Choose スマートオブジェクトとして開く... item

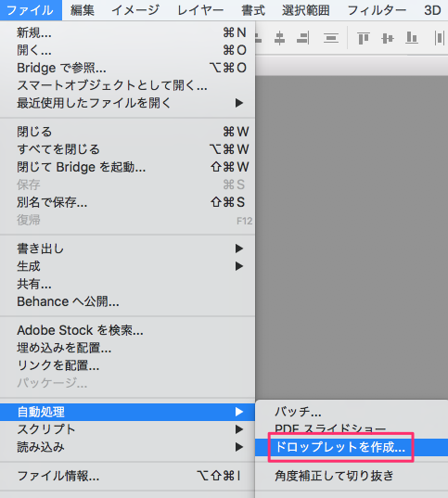(127, 85)
